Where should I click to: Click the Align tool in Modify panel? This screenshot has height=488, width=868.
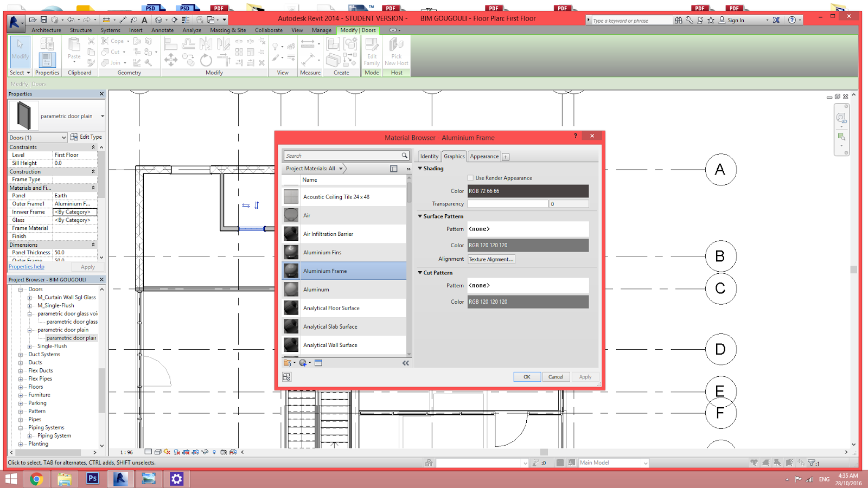pyautogui.click(x=171, y=43)
